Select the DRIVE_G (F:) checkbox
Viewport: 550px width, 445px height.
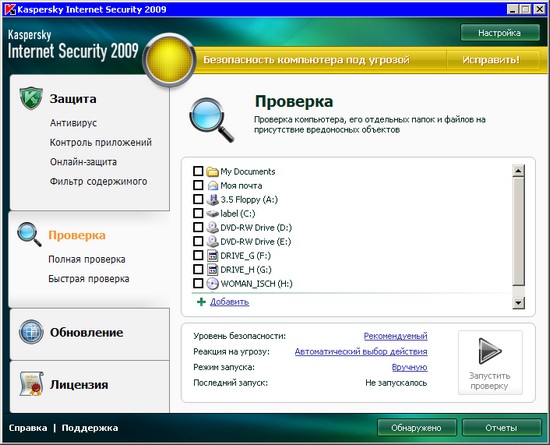click(x=198, y=255)
